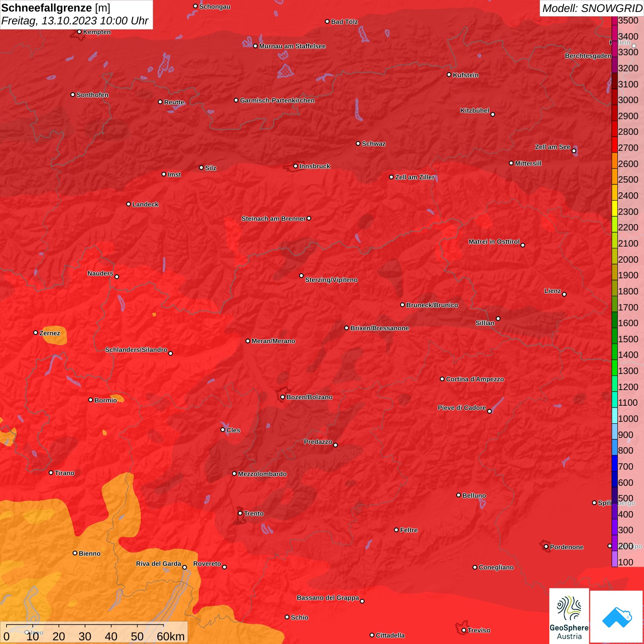The width and height of the screenshot is (644, 644).
Task: Click the Riva del Garda label
Action: 158,563
